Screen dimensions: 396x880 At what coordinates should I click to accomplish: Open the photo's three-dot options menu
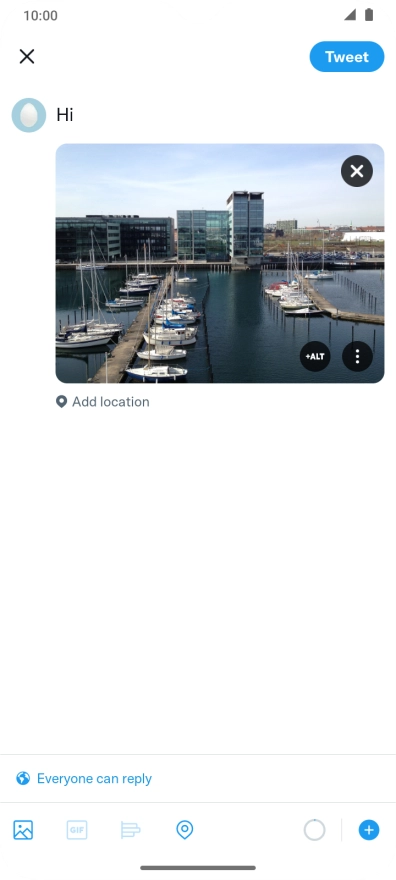pos(357,356)
